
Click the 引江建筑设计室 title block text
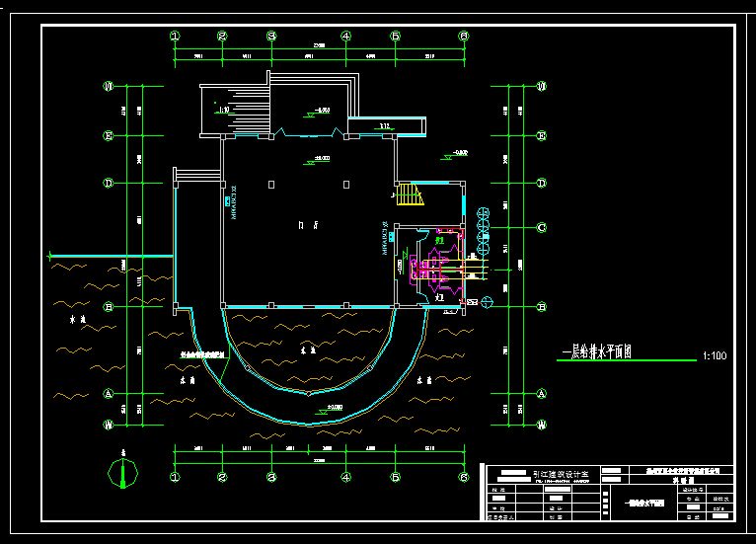pyautogui.click(x=561, y=474)
